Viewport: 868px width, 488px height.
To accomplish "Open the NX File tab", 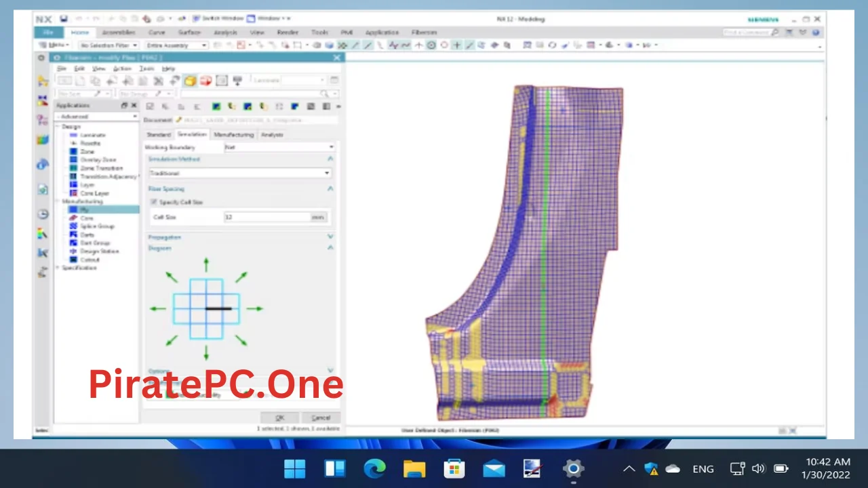I will pyautogui.click(x=48, y=32).
